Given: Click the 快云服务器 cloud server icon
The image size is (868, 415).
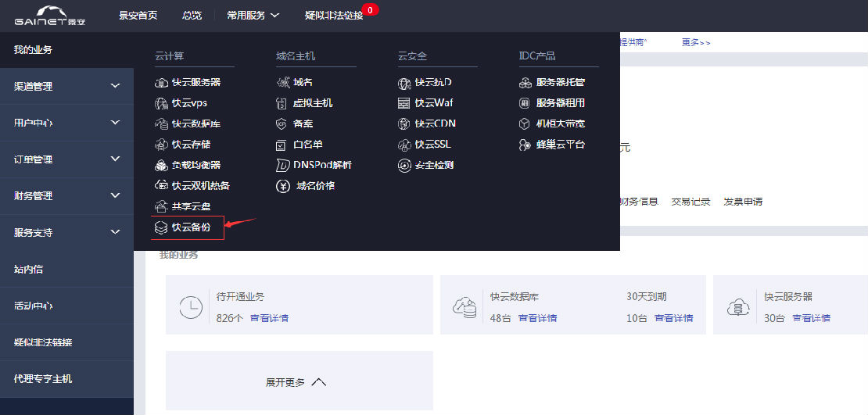Looking at the screenshot, I should (161, 82).
